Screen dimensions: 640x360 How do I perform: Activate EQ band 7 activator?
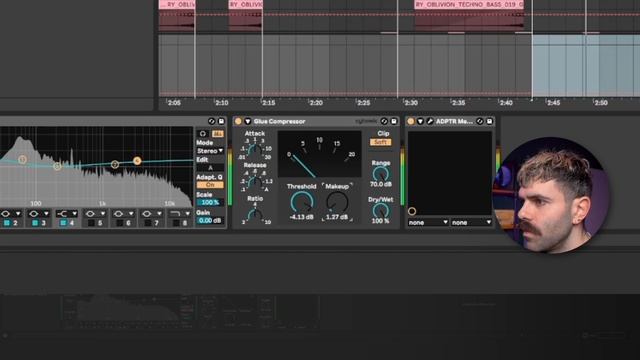pyautogui.click(x=147, y=223)
